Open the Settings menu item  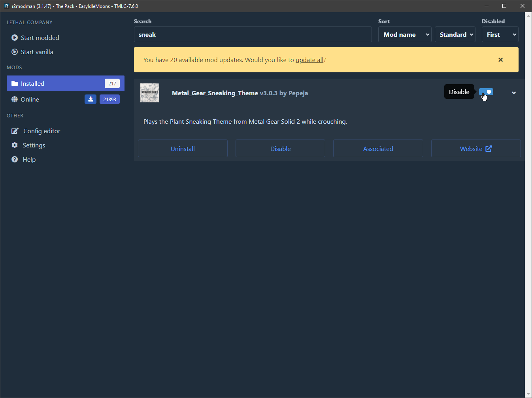click(66, 145)
